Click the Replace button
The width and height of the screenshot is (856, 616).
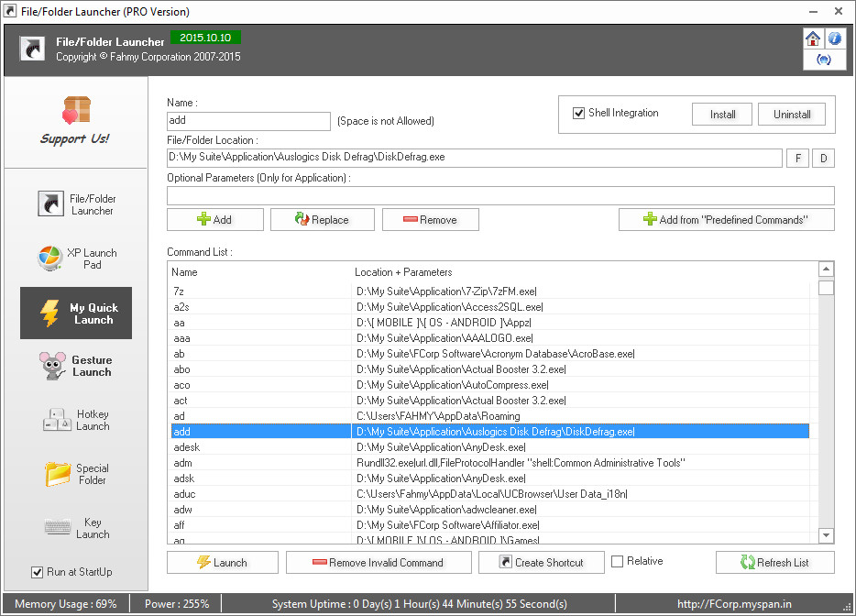point(323,219)
